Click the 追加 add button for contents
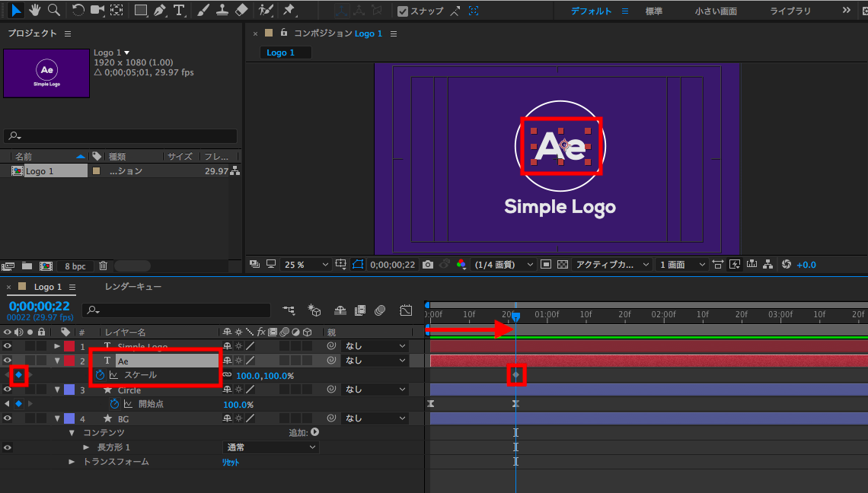This screenshot has height=493, width=868. coord(314,432)
